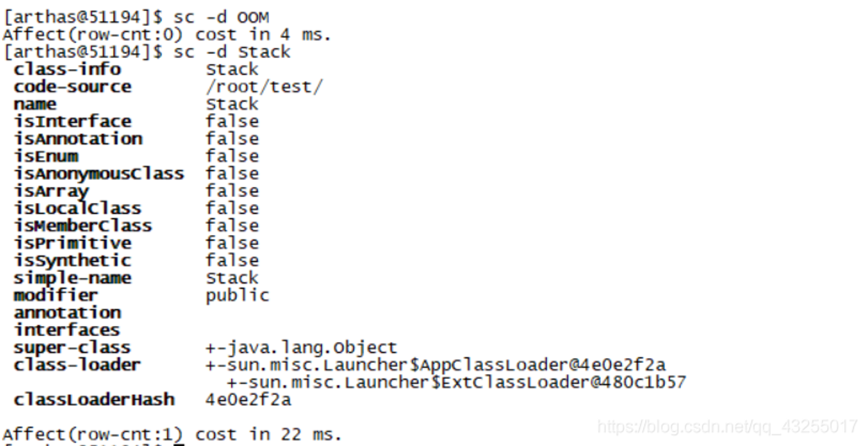Select the class-info label

[67, 69]
